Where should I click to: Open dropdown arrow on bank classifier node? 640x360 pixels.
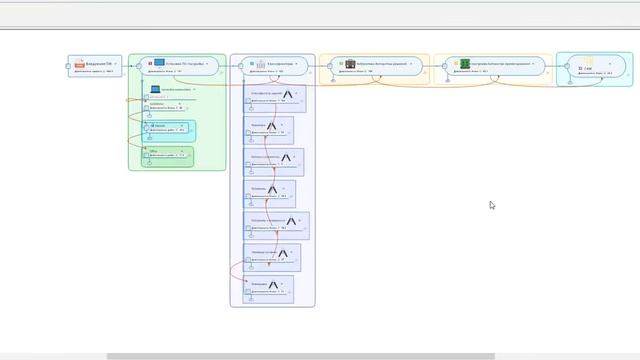coord(296,64)
